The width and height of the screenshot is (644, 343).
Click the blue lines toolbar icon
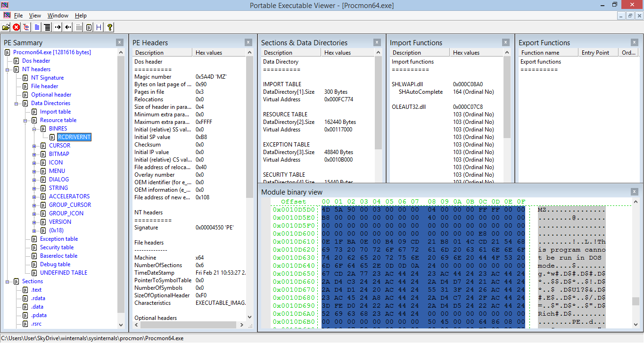(x=37, y=27)
